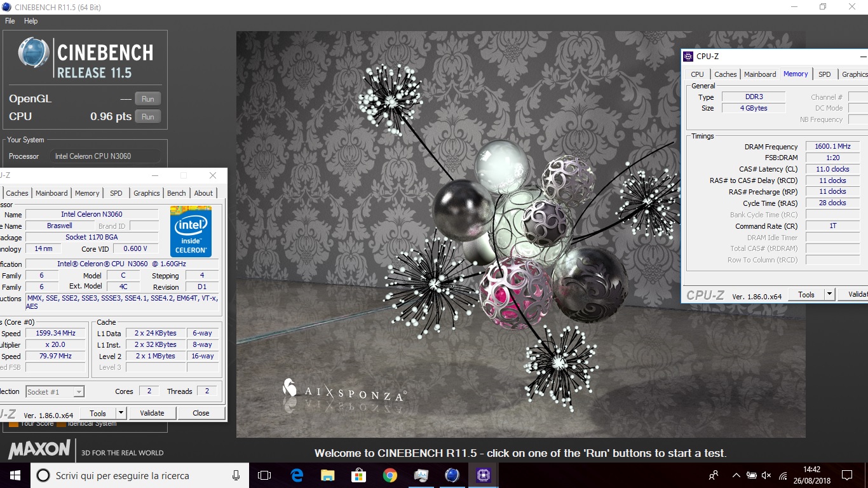Open the Help menu in Cinebench

(31, 21)
